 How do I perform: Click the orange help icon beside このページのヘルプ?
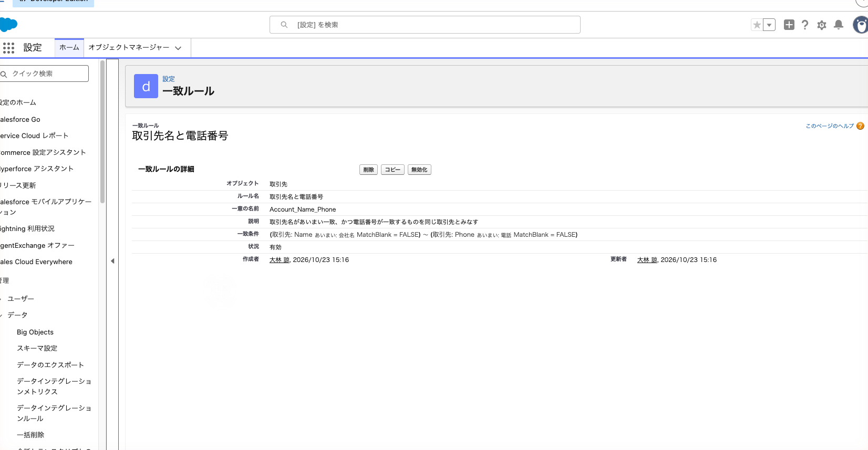click(860, 126)
